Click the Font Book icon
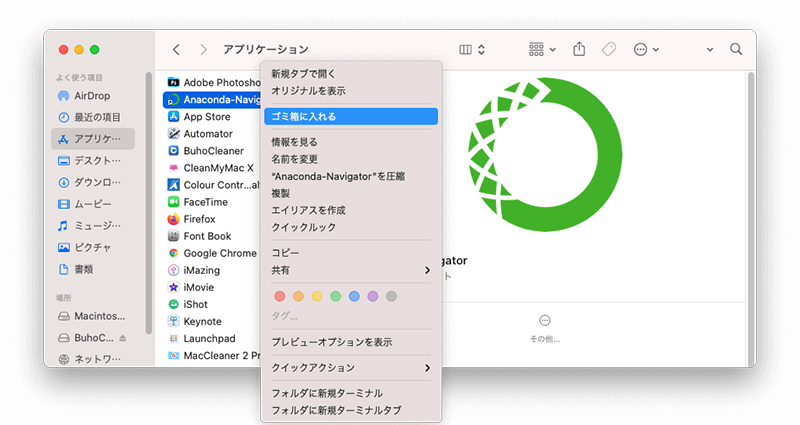 pyautogui.click(x=173, y=236)
